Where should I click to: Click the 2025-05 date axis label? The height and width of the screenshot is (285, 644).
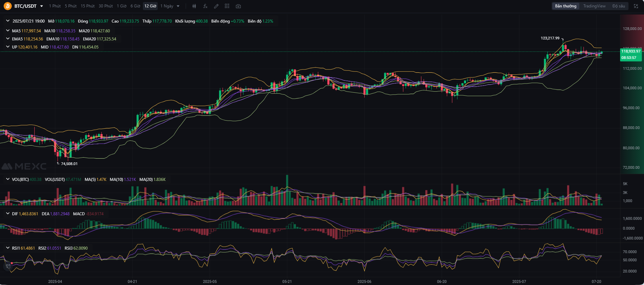(x=210, y=281)
